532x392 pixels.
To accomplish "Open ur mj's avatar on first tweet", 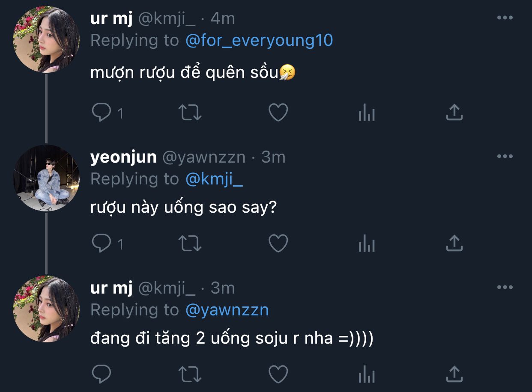I will coord(46,39).
